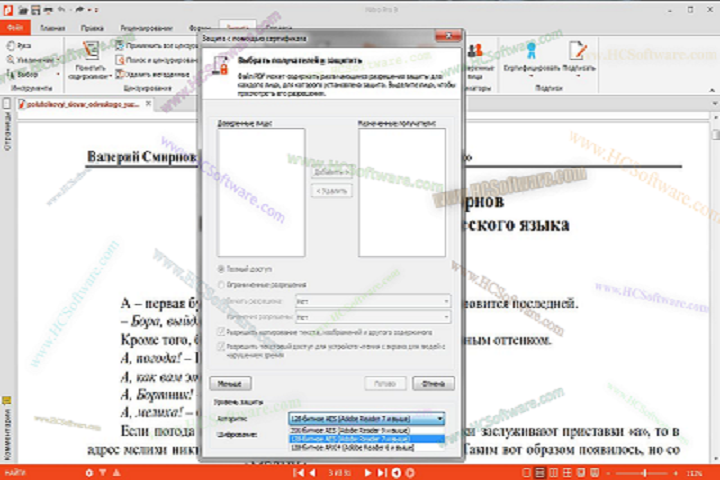Switch to single page view icon
Viewport: 720px width, 480px height.
click(x=526, y=472)
